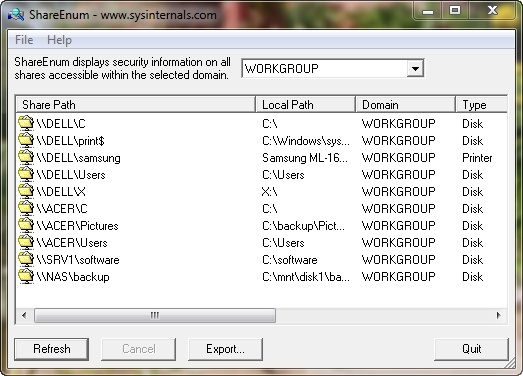Sort by the Local Path column header
Viewport: 523px width, 376px height.
305,105
